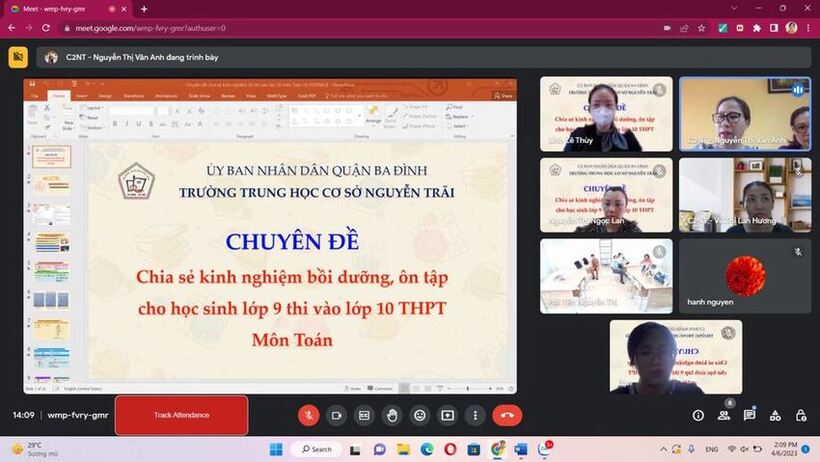
Task: Open the emoji reactions panel
Action: (420, 415)
